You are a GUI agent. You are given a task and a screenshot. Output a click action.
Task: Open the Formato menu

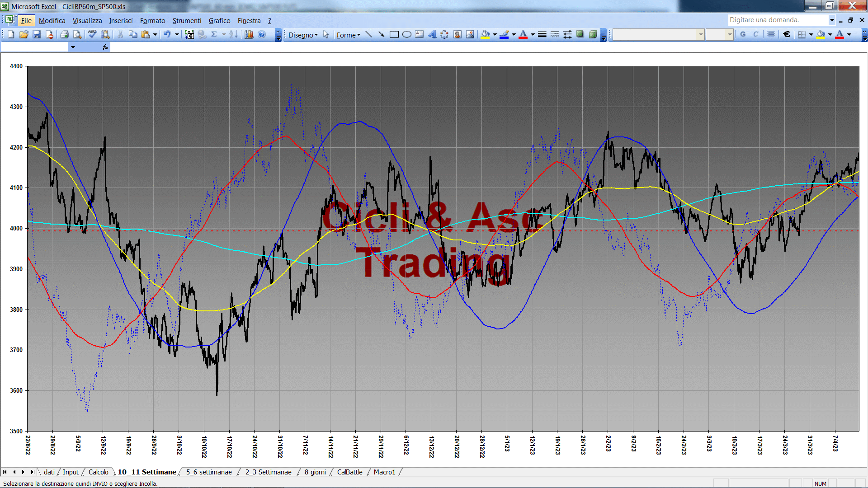point(152,20)
